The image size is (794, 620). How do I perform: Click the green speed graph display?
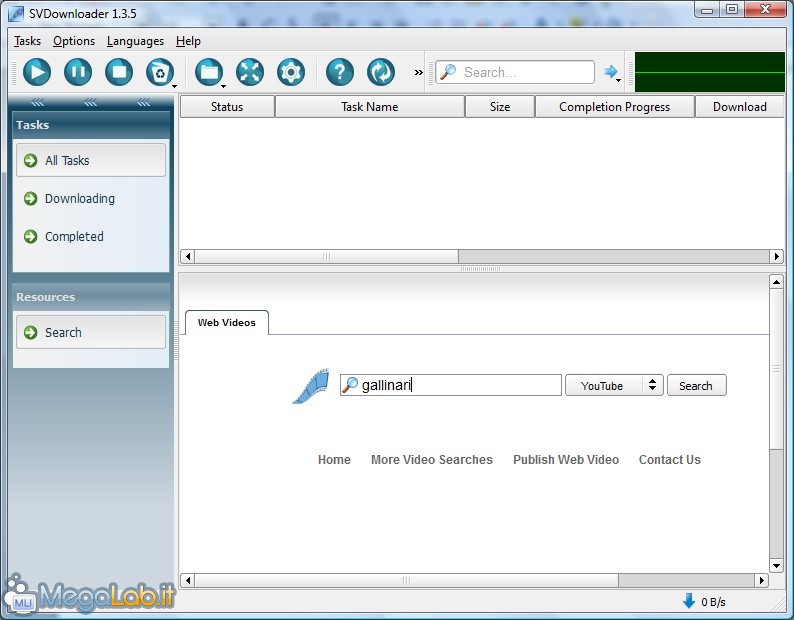(x=709, y=72)
